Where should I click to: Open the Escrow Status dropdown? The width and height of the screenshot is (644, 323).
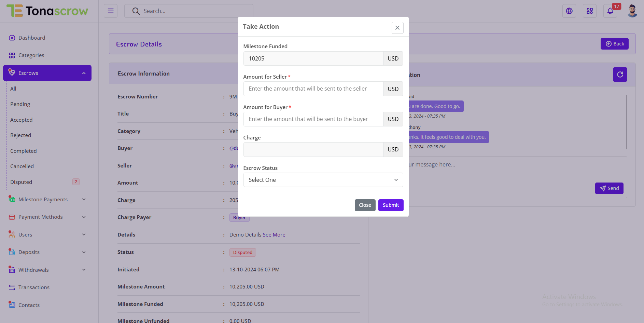pyautogui.click(x=323, y=180)
